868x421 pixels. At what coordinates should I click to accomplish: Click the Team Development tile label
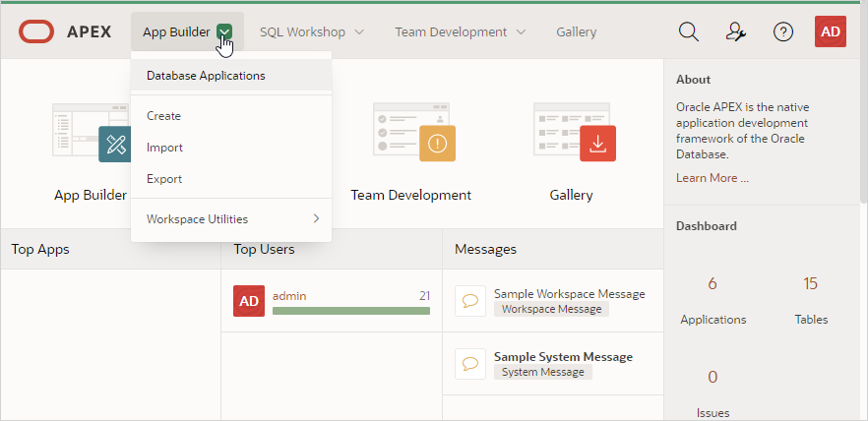point(410,195)
